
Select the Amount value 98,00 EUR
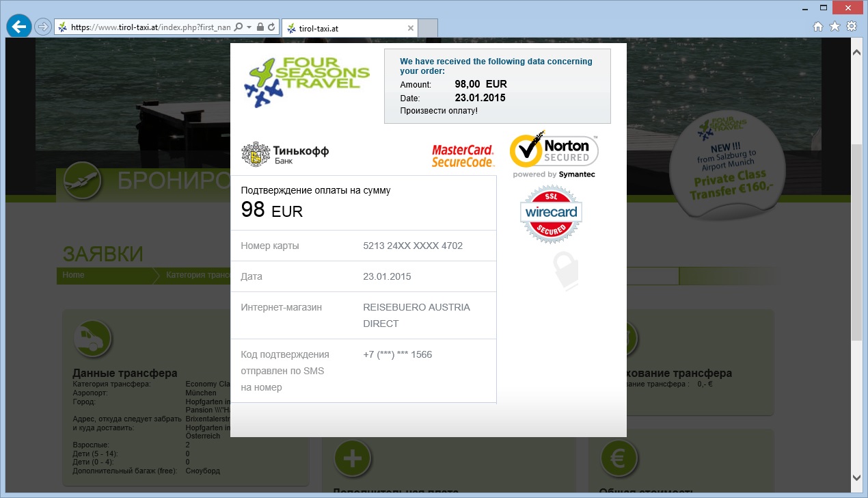pos(481,85)
